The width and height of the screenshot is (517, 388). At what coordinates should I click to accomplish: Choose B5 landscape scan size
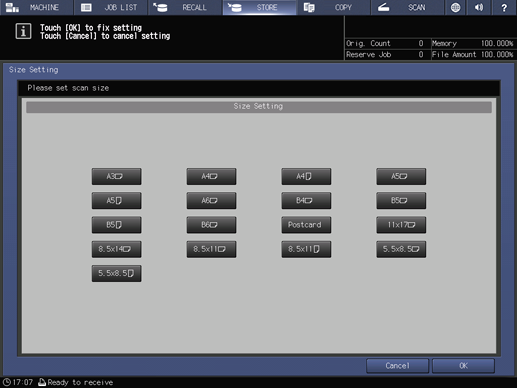401,201
